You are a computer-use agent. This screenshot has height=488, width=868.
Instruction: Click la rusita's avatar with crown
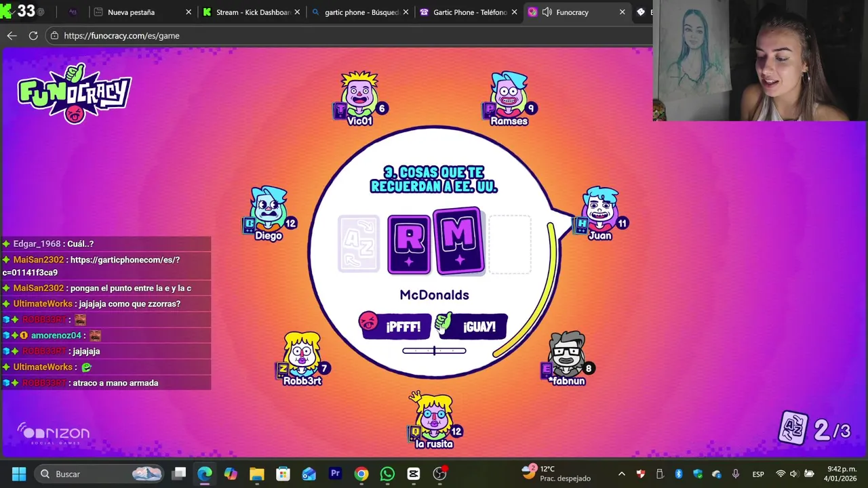433,413
